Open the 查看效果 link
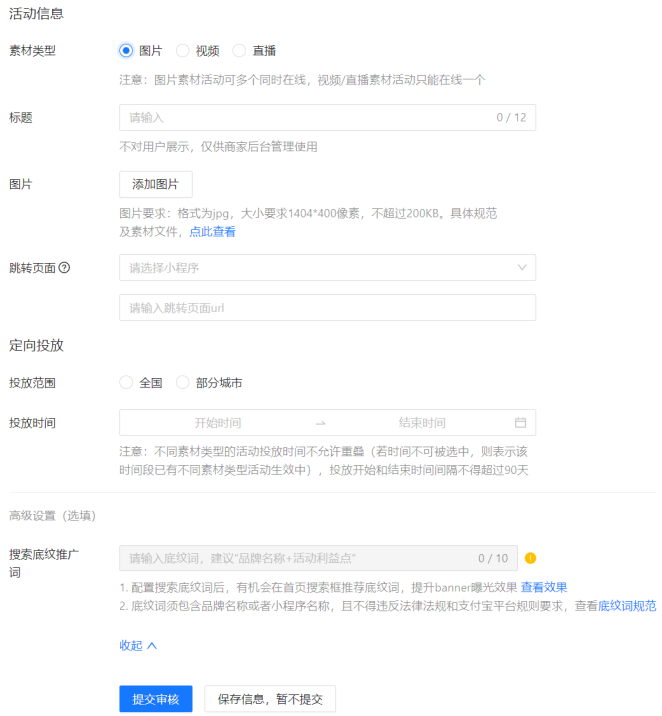This screenshot has width=662, height=716. (544, 587)
